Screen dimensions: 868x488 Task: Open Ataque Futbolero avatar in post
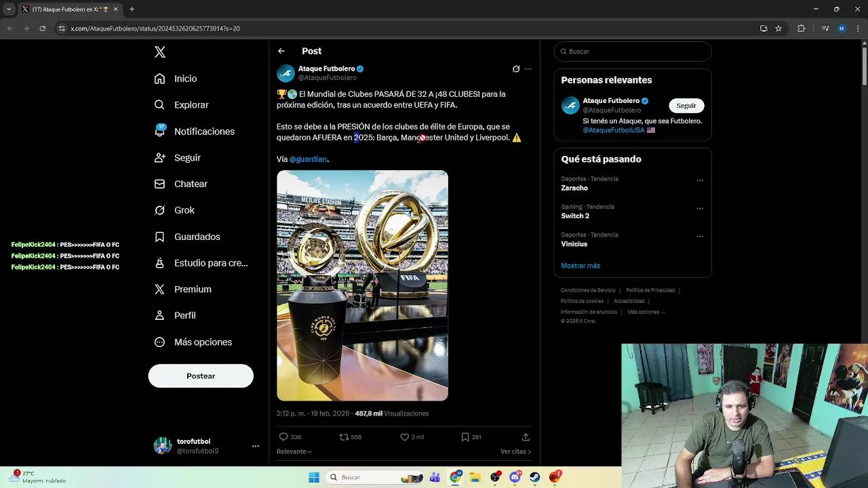[x=285, y=73]
